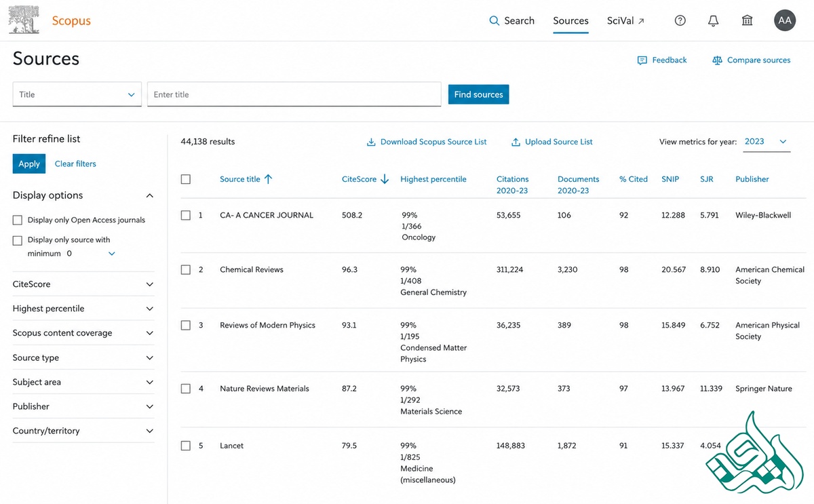Screen dimensions: 814x504
Task: Click the Springer Nature publisher cell
Action: 764,389
